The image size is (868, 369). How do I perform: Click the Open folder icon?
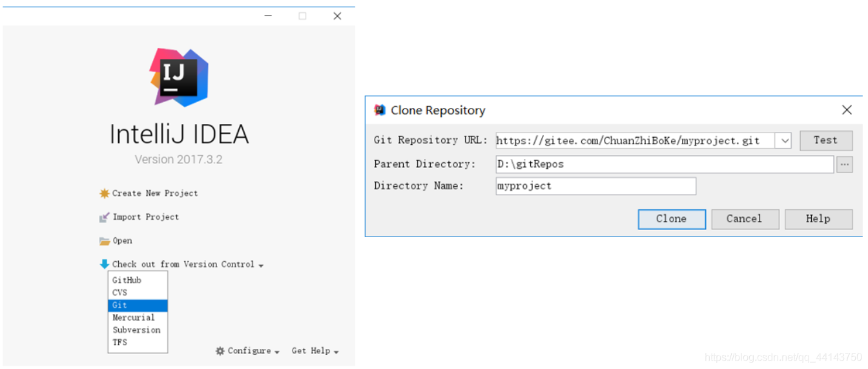(x=104, y=241)
